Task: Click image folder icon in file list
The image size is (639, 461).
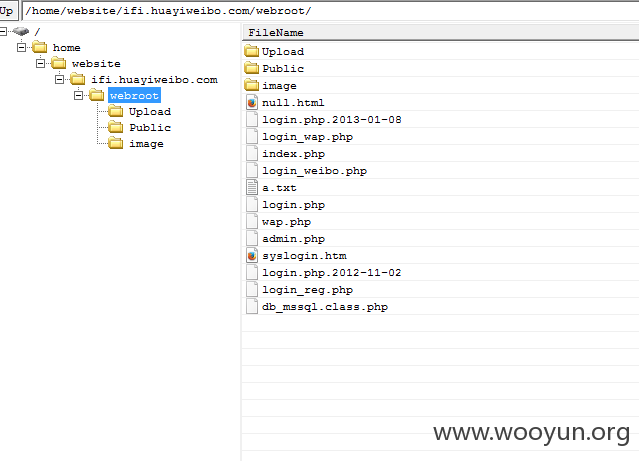Action: pyautogui.click(x=252, y=85)
